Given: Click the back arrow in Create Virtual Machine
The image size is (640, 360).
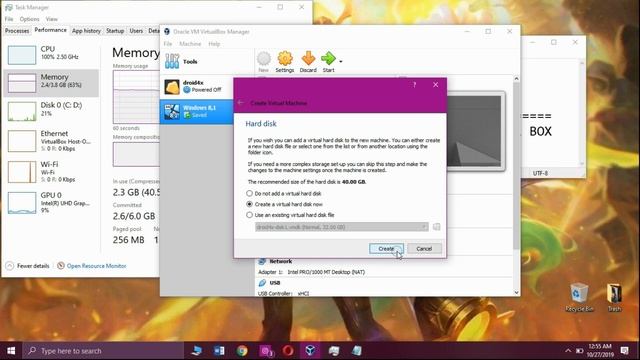Looking at the screenshot, I should tap(240, 103).
